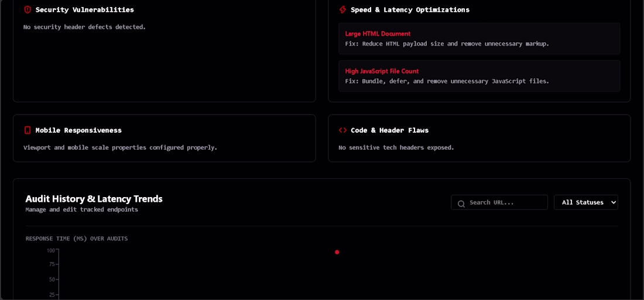The width and height of the screenshot is (644, 300).
Task: Click the Security Vulnerabilities heading
Action: 85,9
